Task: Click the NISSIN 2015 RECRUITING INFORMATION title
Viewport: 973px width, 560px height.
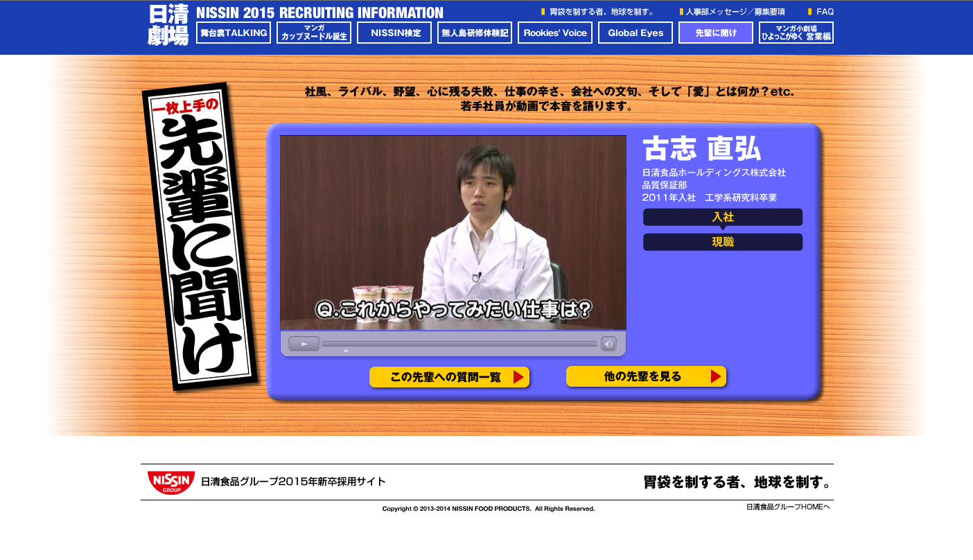Action: click(319, 12)
